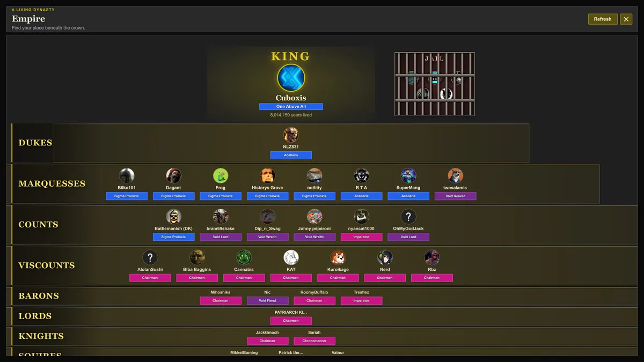Click Dagant's profile picture

(x=173, y=175)
